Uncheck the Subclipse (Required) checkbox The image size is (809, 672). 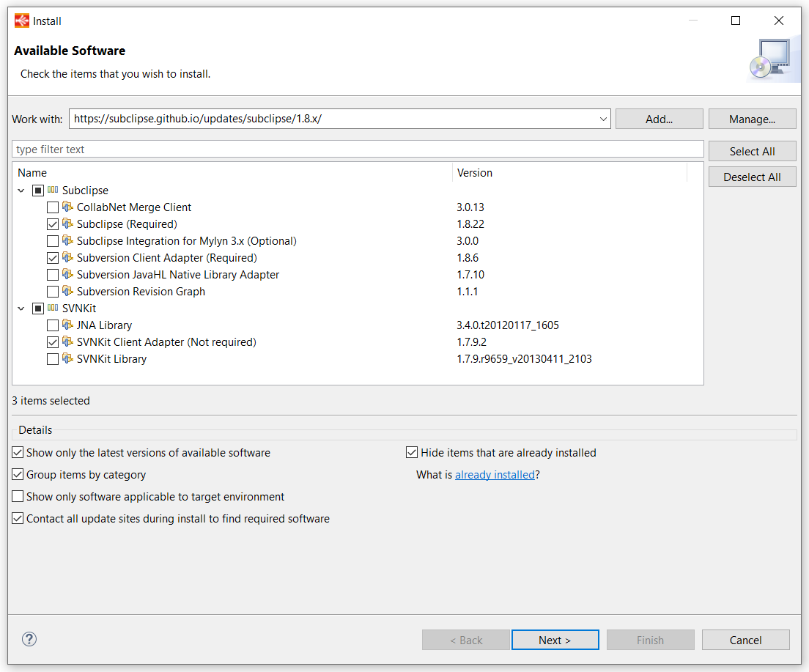[x=53, y=224]
